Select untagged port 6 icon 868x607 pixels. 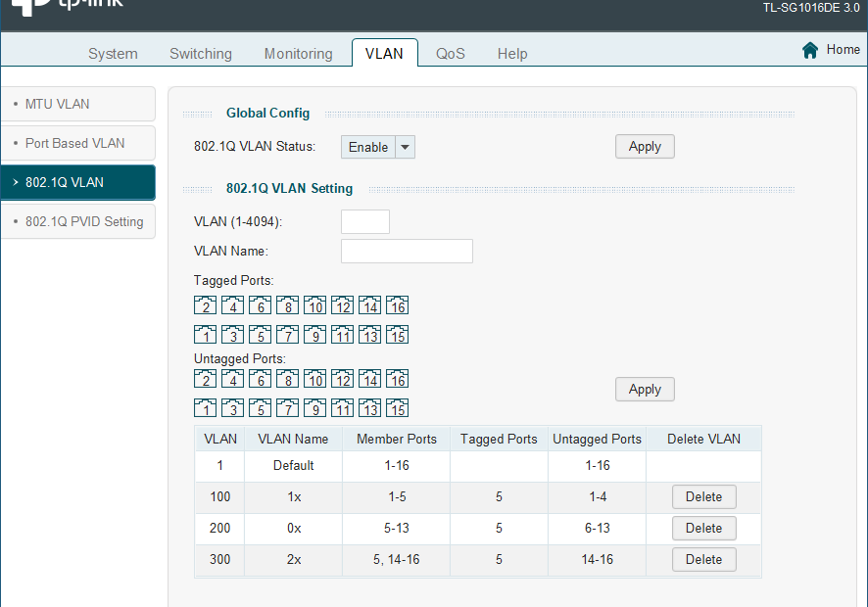[x=261, y=379]
